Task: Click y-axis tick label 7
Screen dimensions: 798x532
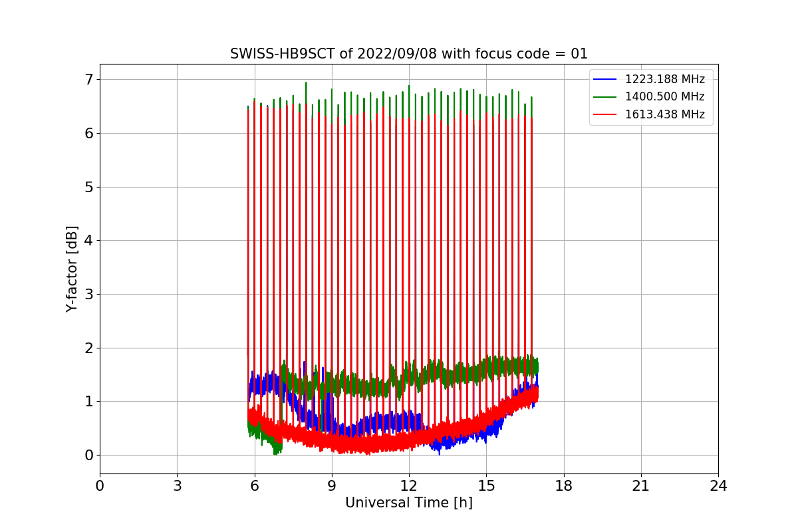Action: pyautogui.click(x=89, y=80)
